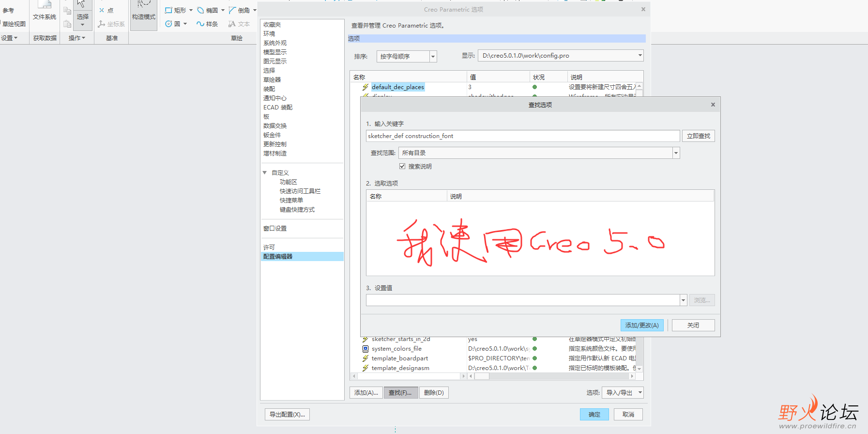Open the 排序 按字母顺序 dropdown
Screen dimensions: 868x434
(x=433, y=57)
